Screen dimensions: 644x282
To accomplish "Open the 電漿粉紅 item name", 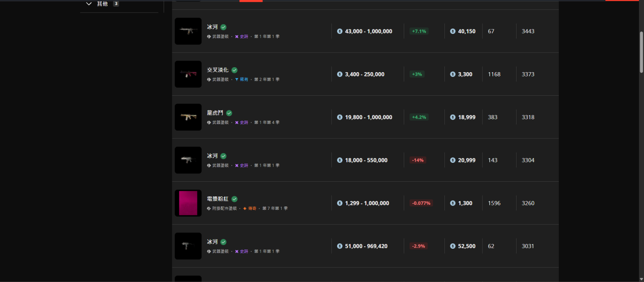I will click(218, 199).
